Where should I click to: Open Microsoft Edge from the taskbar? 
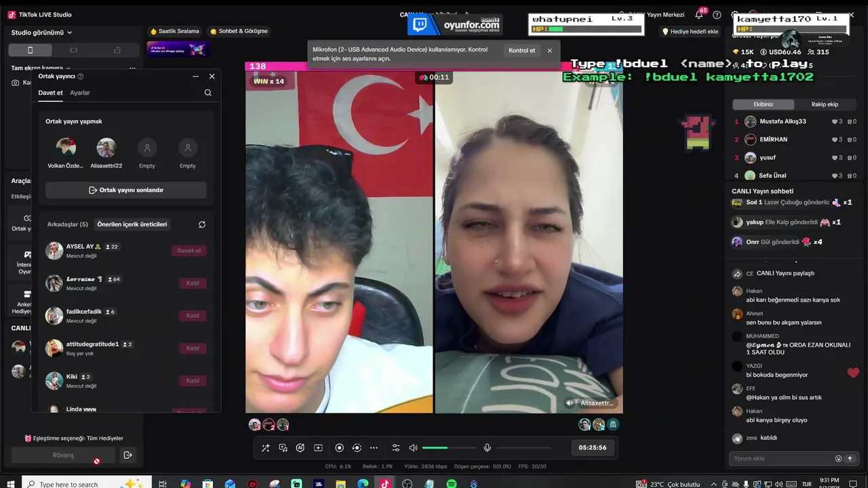363,484
